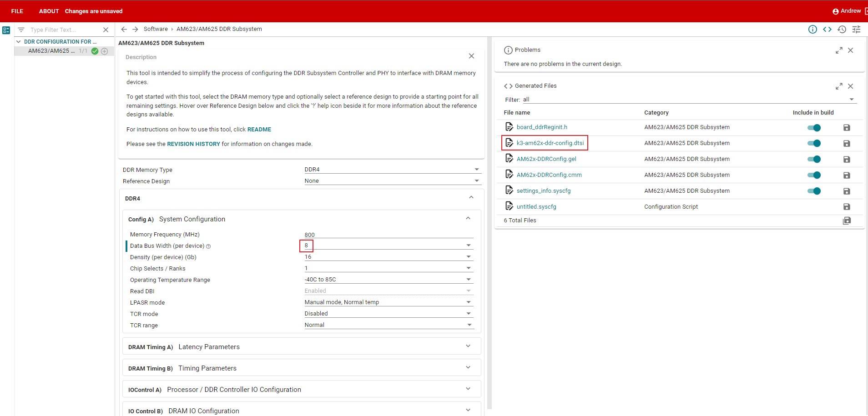This screenshot has height=416, width=868.
Task: Open Data Bus Width dropdown
Action: tap(389, 246)
